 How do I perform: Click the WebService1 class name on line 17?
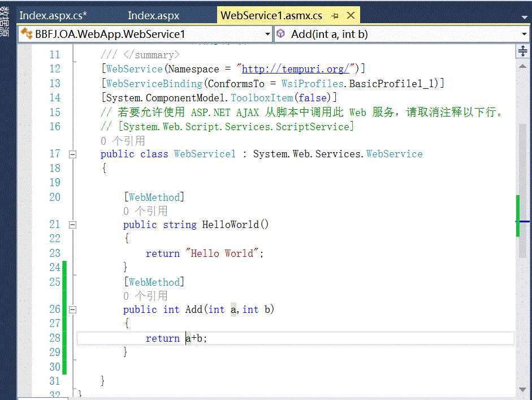click(205, 154)
